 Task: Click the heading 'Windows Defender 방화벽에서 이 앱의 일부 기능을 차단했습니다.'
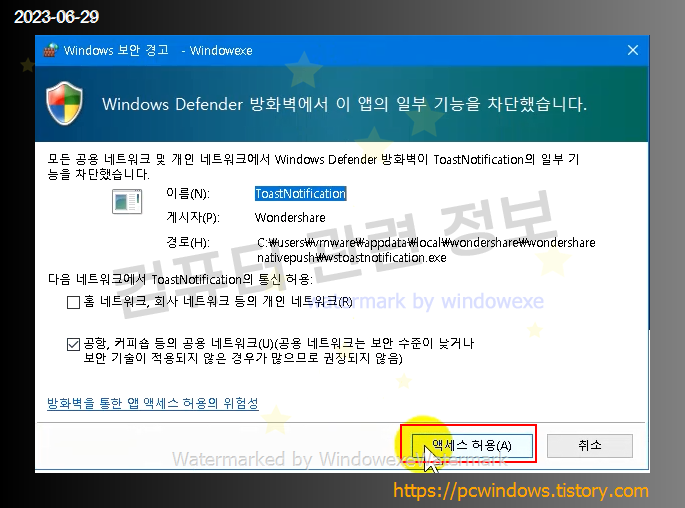pos(344,104)
